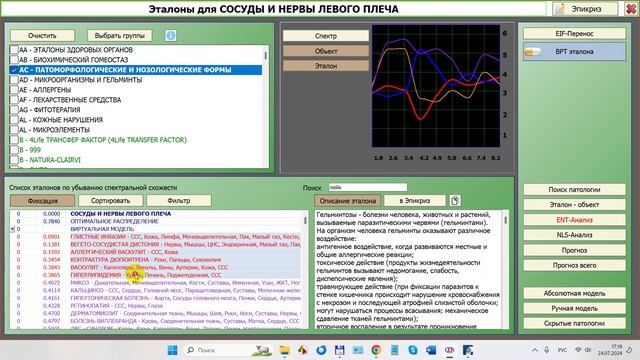Image resolution: width=640 pixels, height=360 pixels.
Task: Run NLS-Анализ
Action: [x=574, y=235]
